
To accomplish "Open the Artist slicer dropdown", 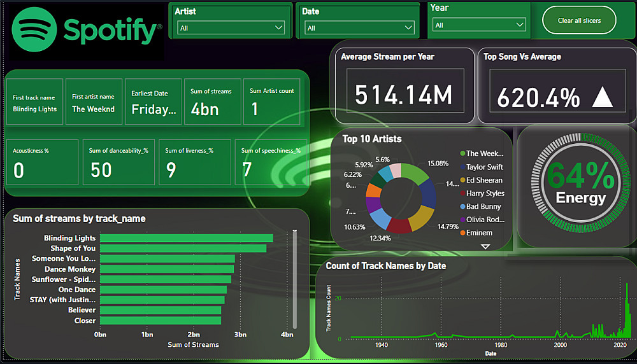I will click(x=231, y=28).
